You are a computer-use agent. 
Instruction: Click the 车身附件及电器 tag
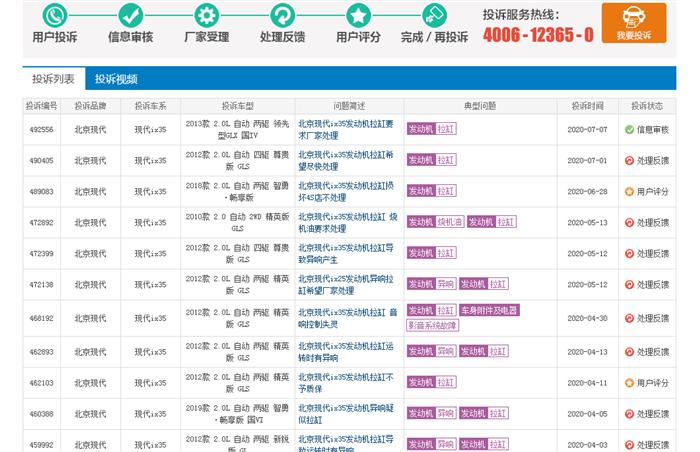[x=489, y=310]
